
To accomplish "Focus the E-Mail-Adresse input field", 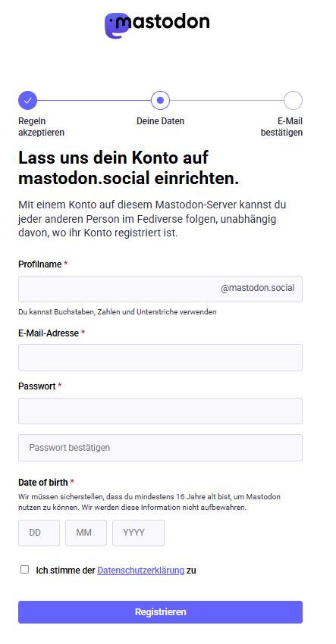I will click(160, 358).
